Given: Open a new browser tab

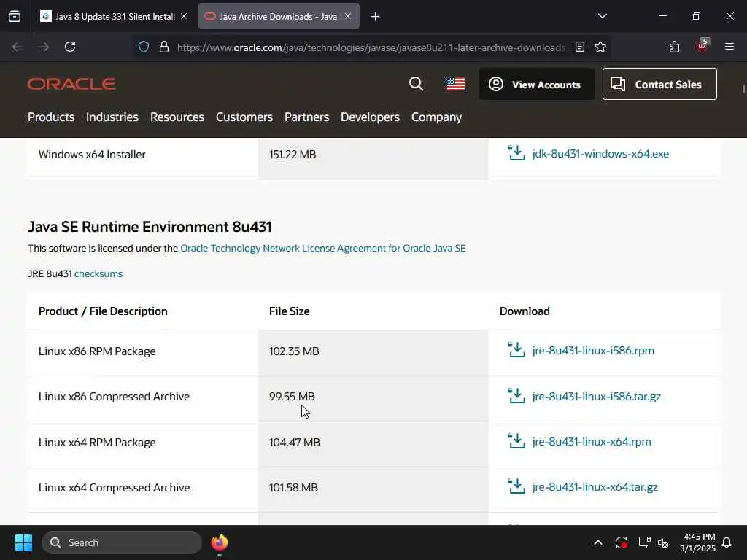Looking at the screenshot, I should pyautogui.click(x=375, y=16).
